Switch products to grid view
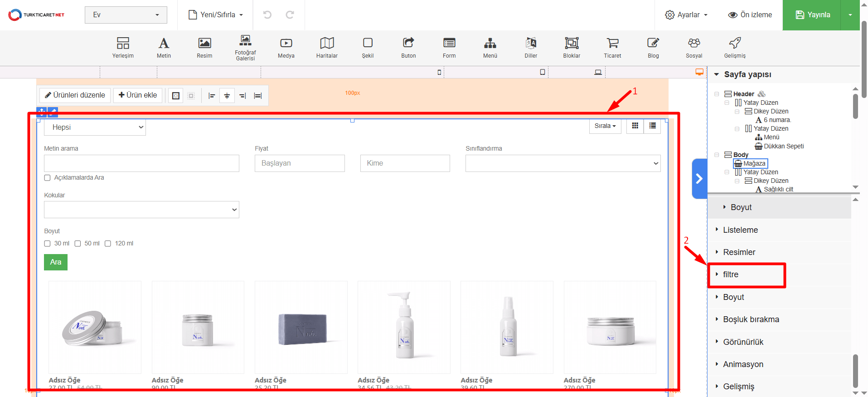The image size is (868, 397). point(635,126)
